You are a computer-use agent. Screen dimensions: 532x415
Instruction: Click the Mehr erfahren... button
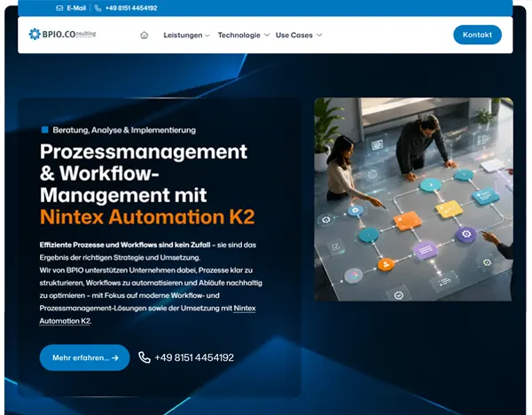84,357
